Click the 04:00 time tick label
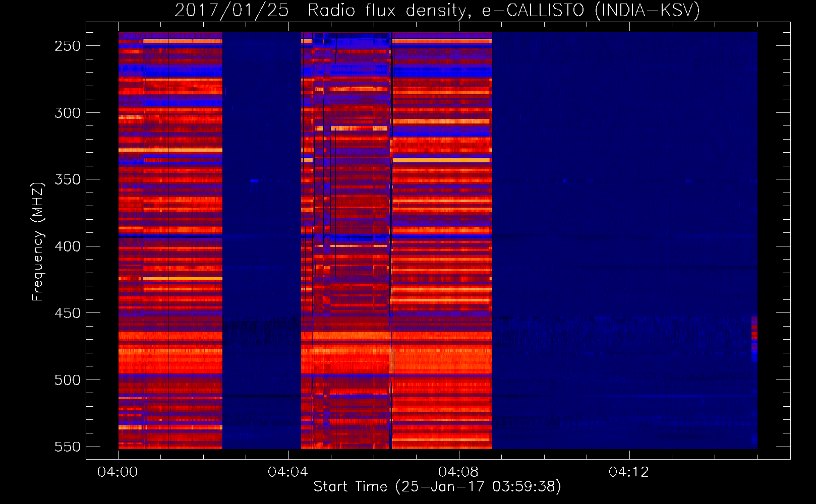This screenshot has width=816, height=504. [x=118, y=472]
